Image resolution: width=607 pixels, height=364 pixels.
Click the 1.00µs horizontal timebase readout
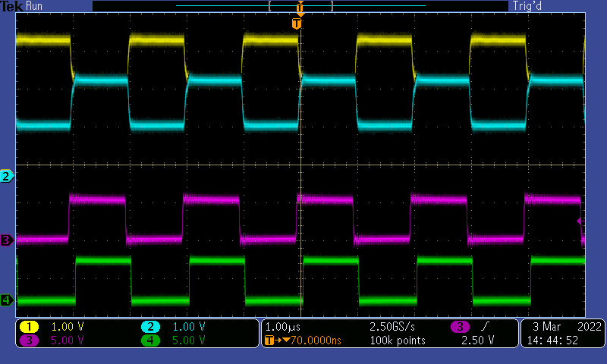(x=284, y=326)
